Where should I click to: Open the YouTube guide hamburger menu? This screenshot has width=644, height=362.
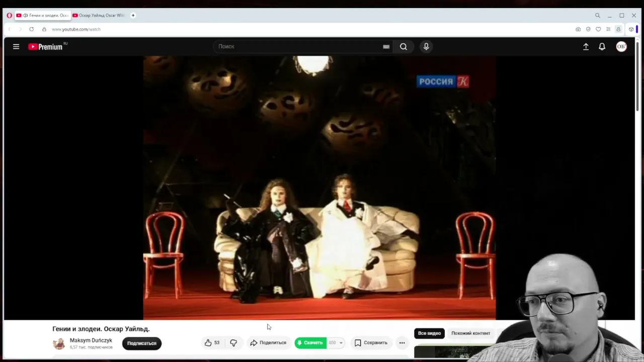[16, 47]
